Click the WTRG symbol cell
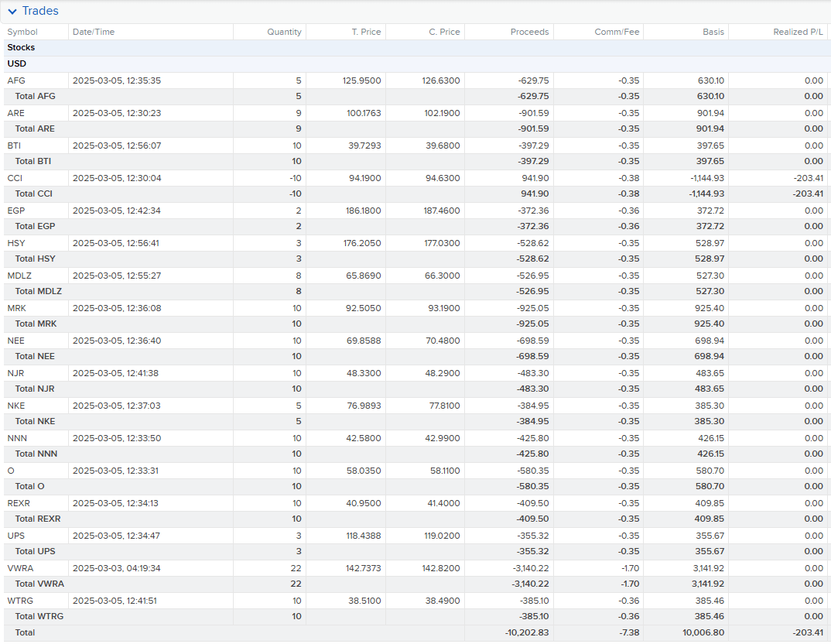This screenshot has width=831, height=644. tap(20, 601)
